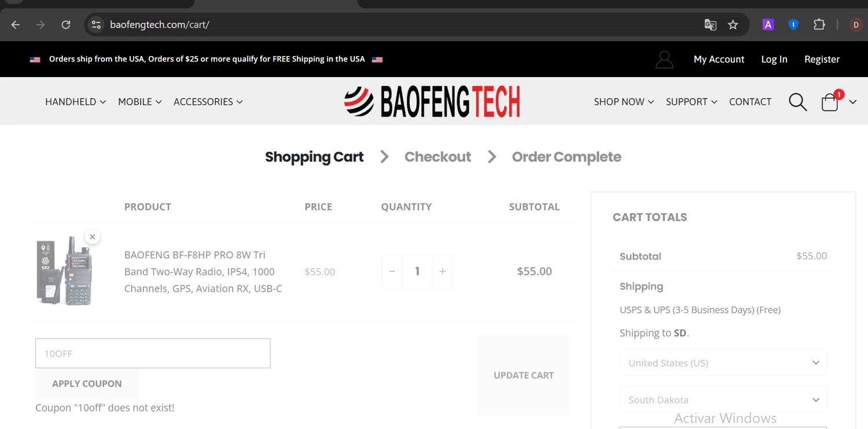Open My Account link

pyautogui.click(x=719, y=59)
